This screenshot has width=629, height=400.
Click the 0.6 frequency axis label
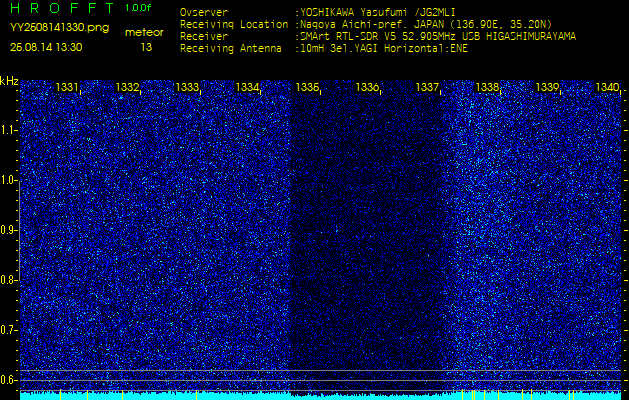click(x=8, y=380)
